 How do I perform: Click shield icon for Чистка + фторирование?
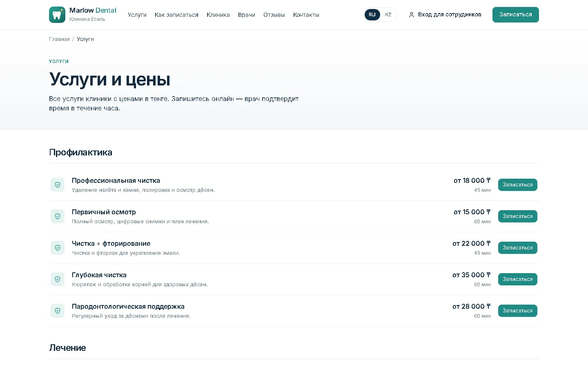point(58,248)
